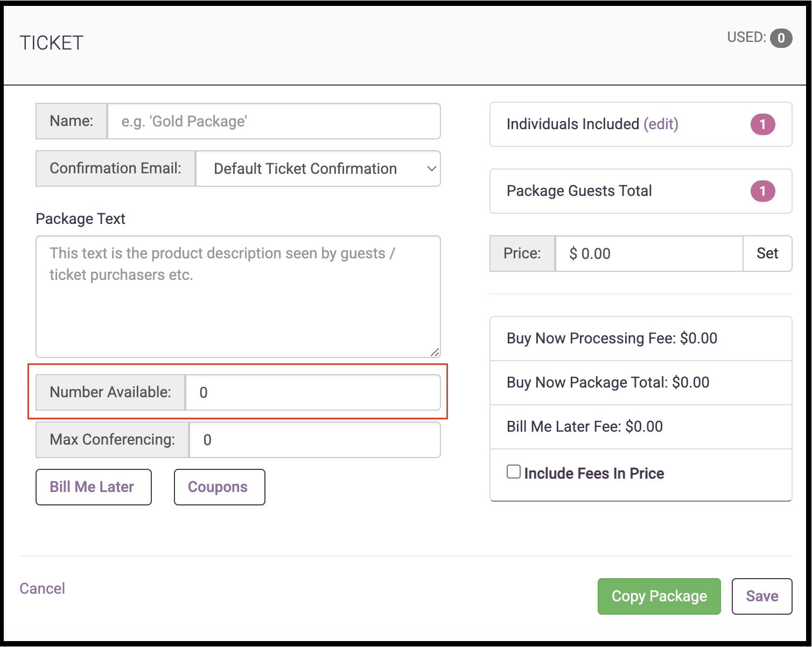Click the USED count badge
812x647 pixels.
781,38
